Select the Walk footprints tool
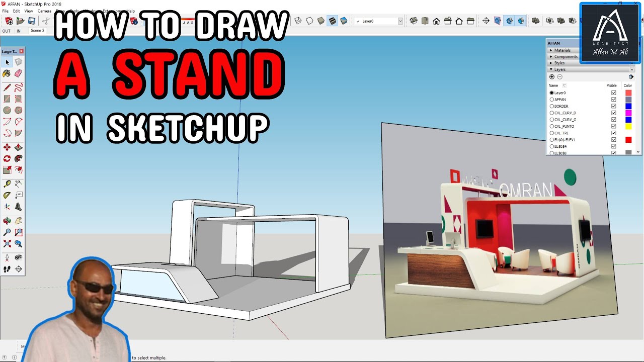 7,269
